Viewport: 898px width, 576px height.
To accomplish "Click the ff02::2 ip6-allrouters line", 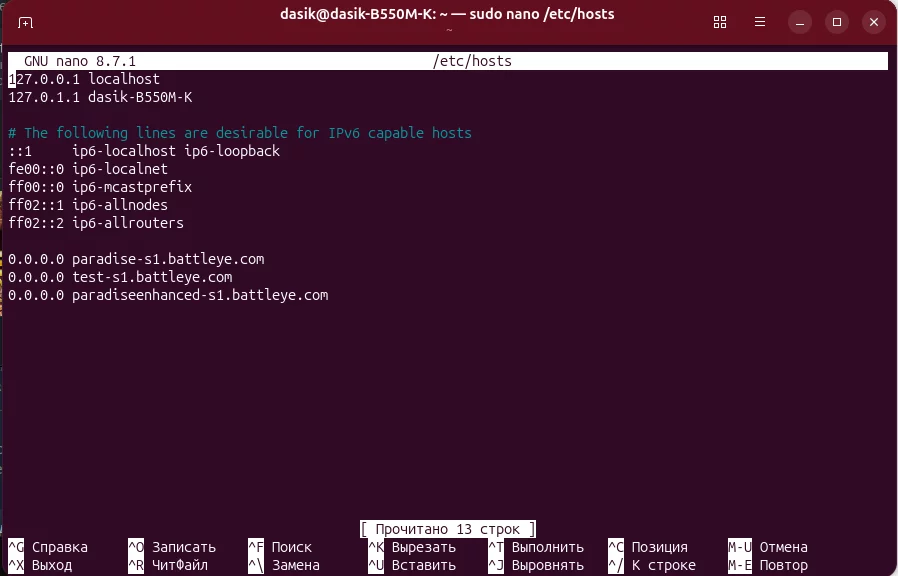I will [96, 223].
